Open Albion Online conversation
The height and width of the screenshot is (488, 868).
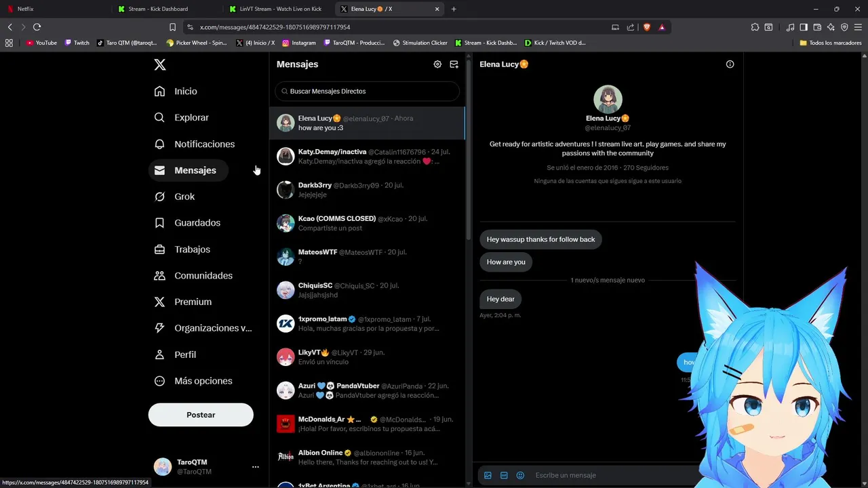coord(367,457)
